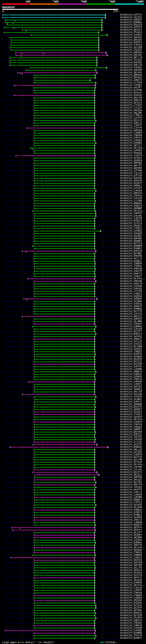Select hit UniRef100_C8WXK8
Viewport: 146px width, 644px height.
[131, 135]
